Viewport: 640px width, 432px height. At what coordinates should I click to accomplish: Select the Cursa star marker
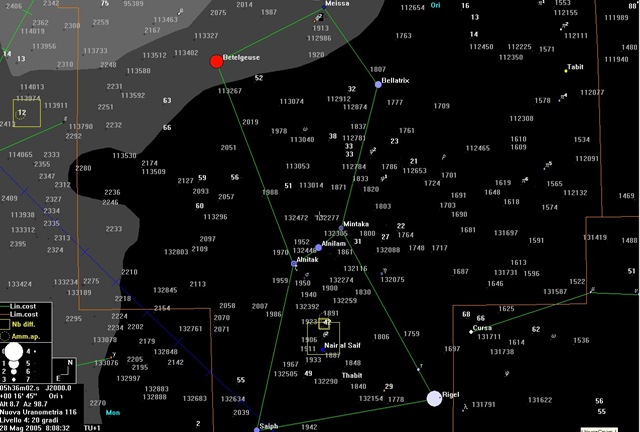(471, 332)
